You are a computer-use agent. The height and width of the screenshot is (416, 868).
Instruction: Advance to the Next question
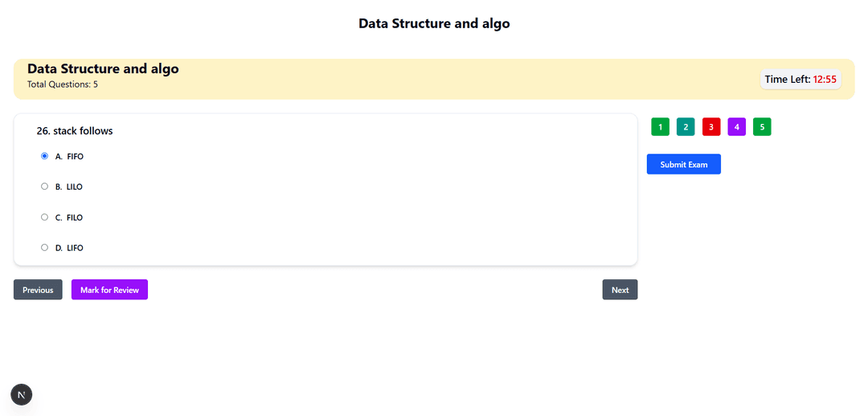[620, 290]
